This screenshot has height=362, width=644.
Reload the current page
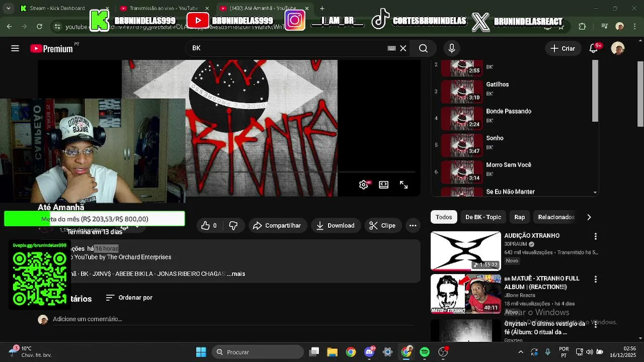pyautogui.click(x=40, y=26)
